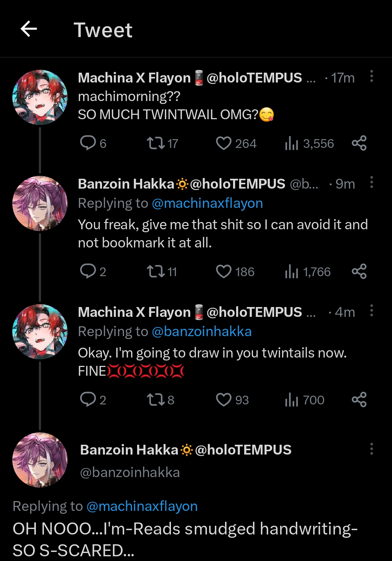Image resolution: width=392 pixels, height=561 pixels.
Task: Share the 'FINE' twintails reply
Action: [x=359, y=400]
